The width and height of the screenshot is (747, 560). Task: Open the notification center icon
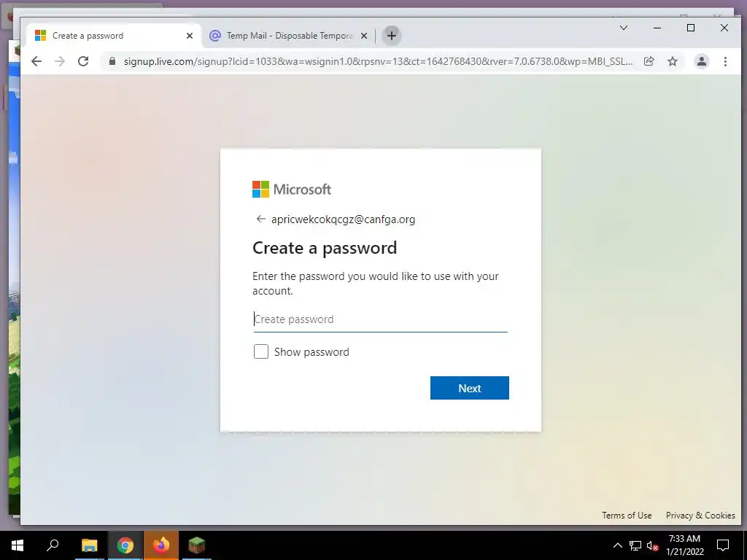pos(723,545)
